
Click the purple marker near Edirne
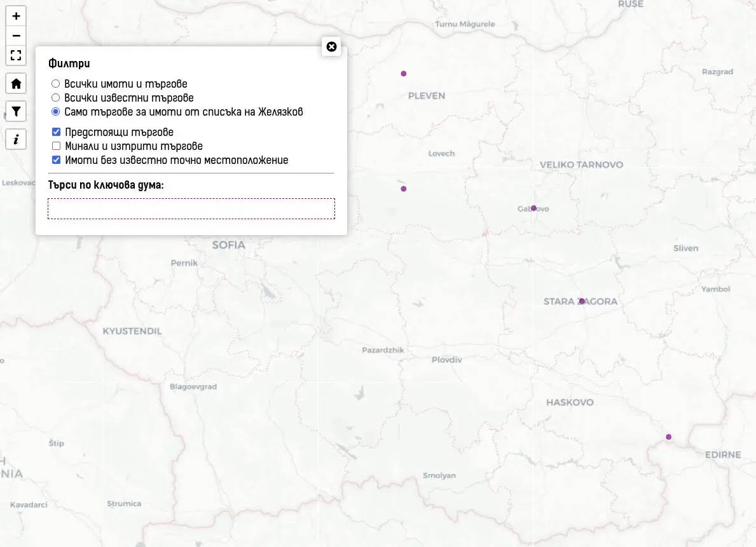[669, 437]
